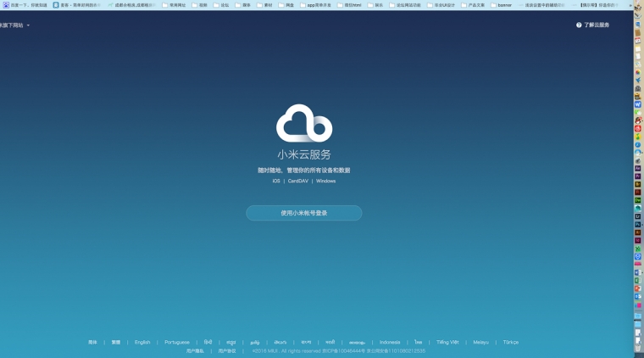Click the 使用小米帐号登录 login button
Screen dimensions: 644x358
click(304, 213)
